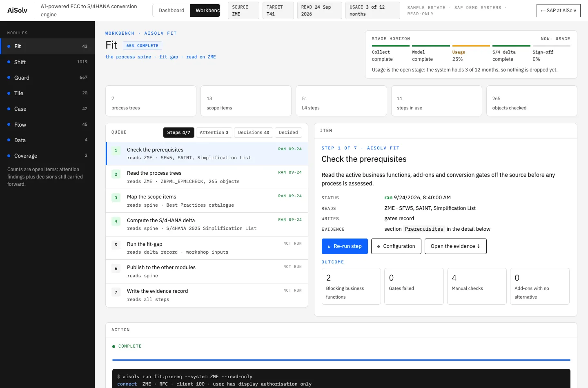Open step "Map the scope items"
This screenshot has height=388, width=588.
click(x=207, y=201)
